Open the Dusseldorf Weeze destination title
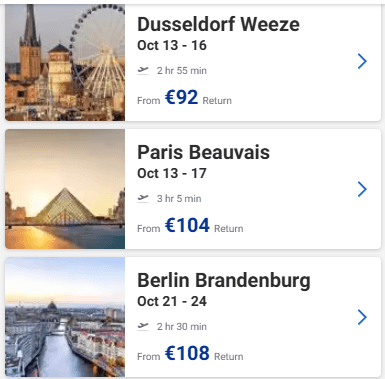 218,24
